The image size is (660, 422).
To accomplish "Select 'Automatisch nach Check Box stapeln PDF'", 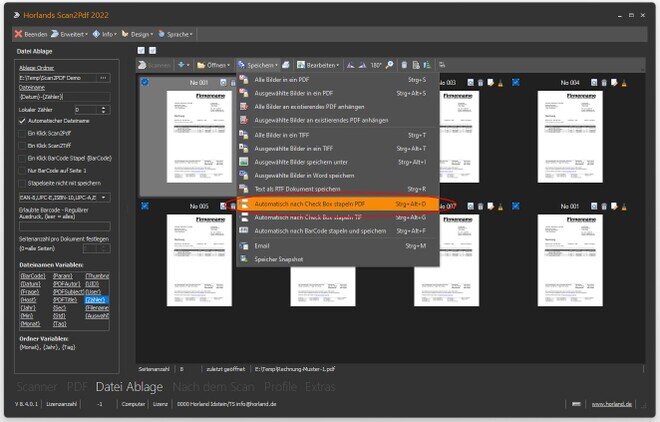I will 338,204.
